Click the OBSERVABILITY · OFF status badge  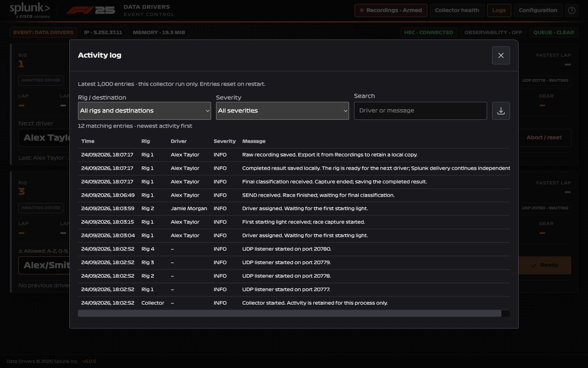(493, 32)
